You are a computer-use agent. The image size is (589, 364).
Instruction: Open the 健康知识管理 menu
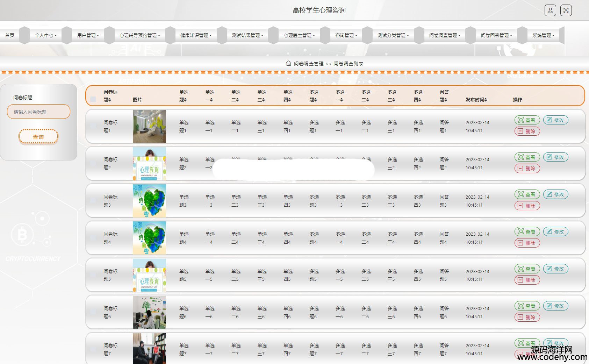[x=196, y=35]
